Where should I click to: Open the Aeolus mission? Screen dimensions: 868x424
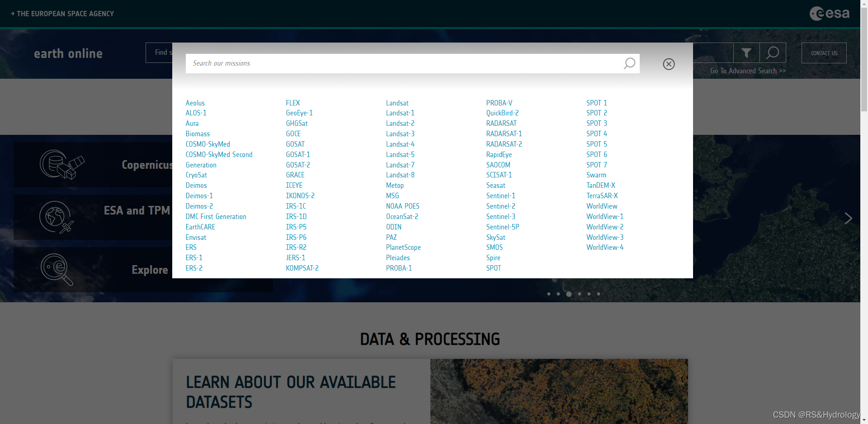(x=195, y=103)
